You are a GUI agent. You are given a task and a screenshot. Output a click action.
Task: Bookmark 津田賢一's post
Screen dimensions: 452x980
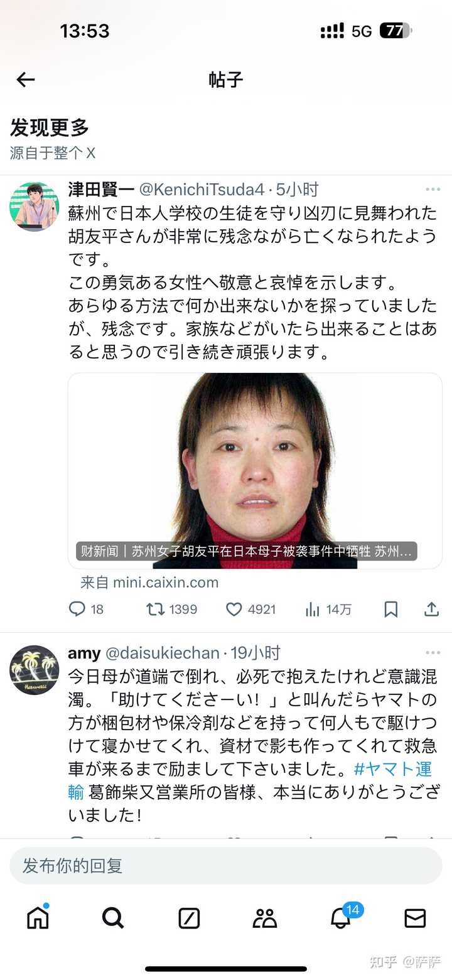(x=390, y=609)
